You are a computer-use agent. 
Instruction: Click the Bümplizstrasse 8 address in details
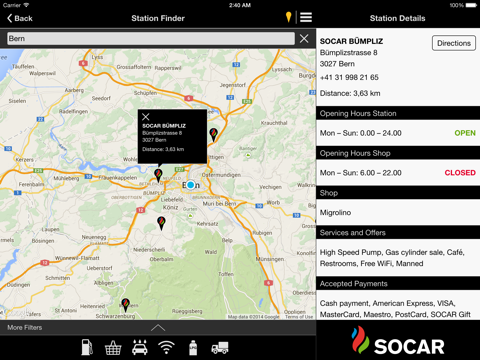click(349, 53)
